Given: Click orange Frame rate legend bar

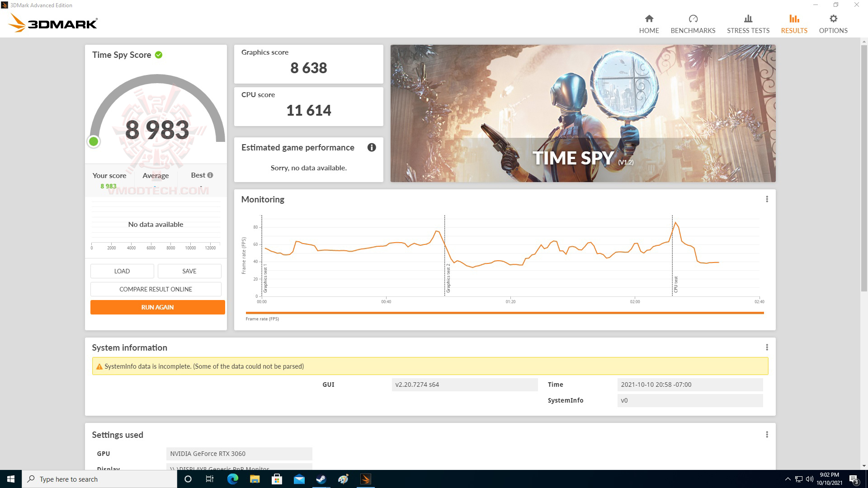Looking at the screenshot, I should click(x=504, y=313).
